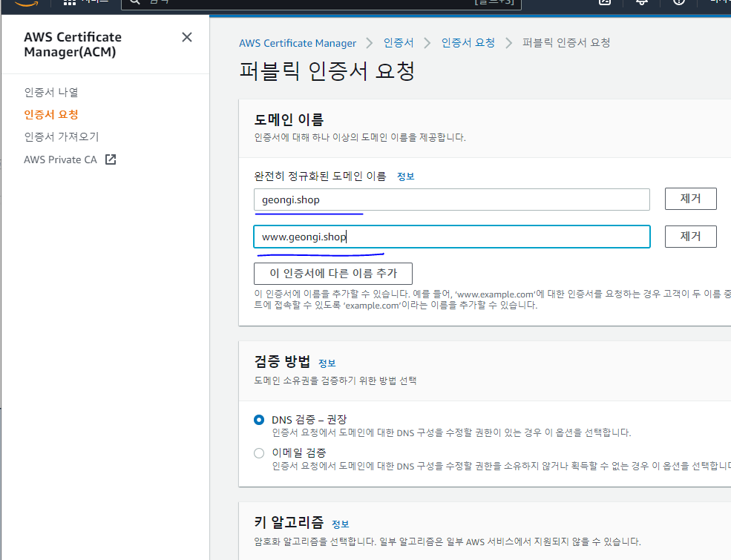The width and height of the screenshot is (731, 560).
Task: Remove www.geongi.shop with its 제거 button
Action: coord(690,237)
